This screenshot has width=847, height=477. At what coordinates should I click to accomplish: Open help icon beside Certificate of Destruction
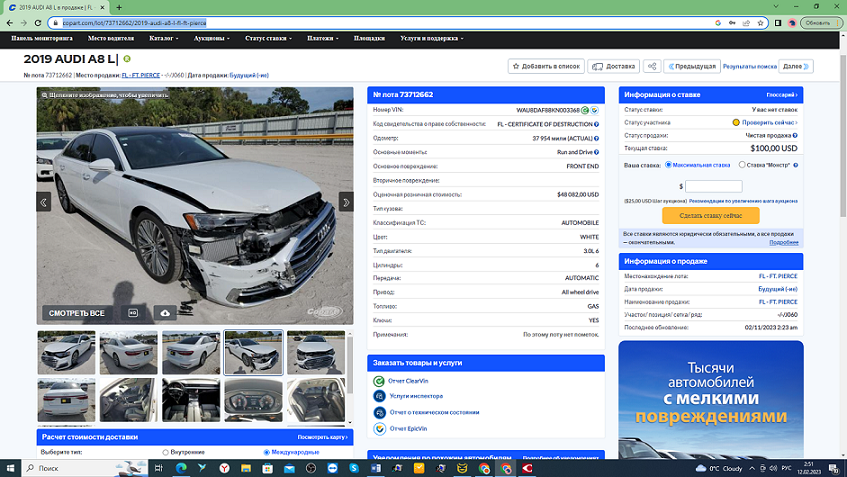pyautogui.click(x=596, y=124)
